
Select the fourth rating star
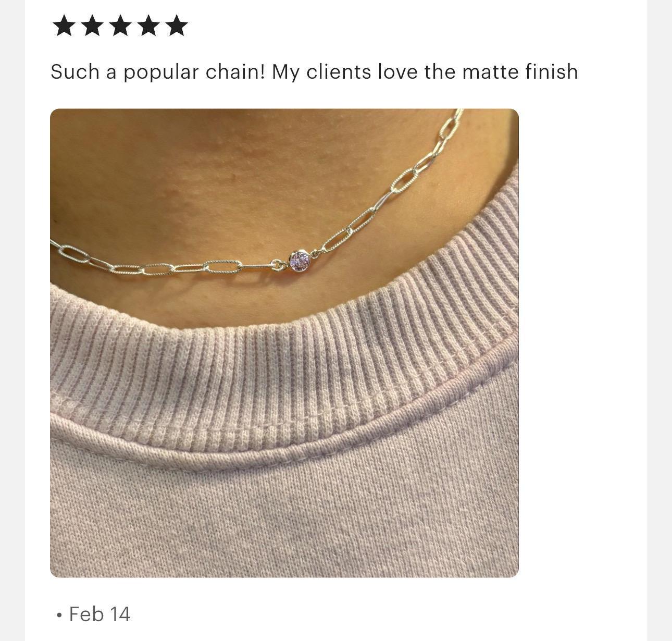[x=148, y=26]
